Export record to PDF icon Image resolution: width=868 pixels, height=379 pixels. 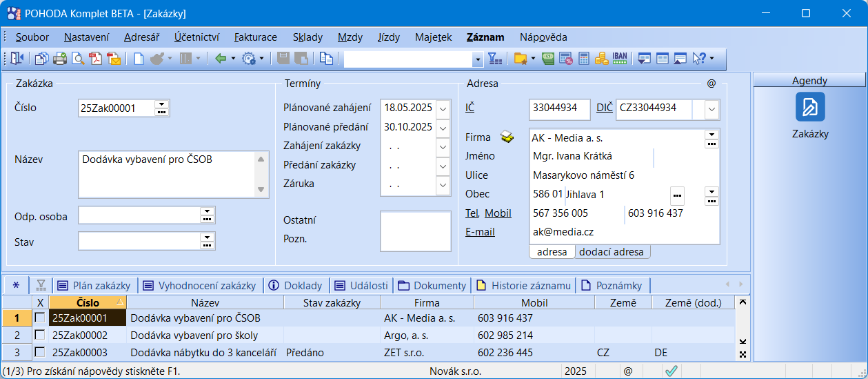point(96,59)
